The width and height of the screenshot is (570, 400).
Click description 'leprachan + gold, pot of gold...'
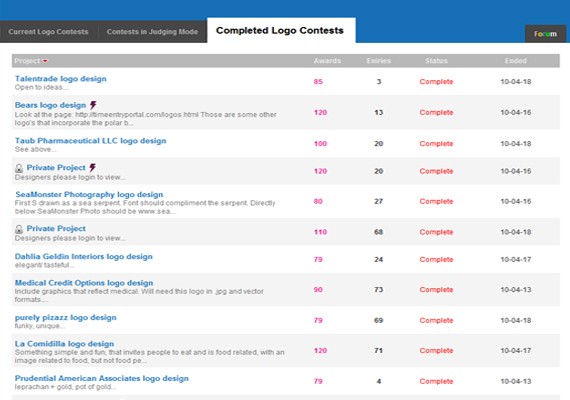[x=65, y=387]
